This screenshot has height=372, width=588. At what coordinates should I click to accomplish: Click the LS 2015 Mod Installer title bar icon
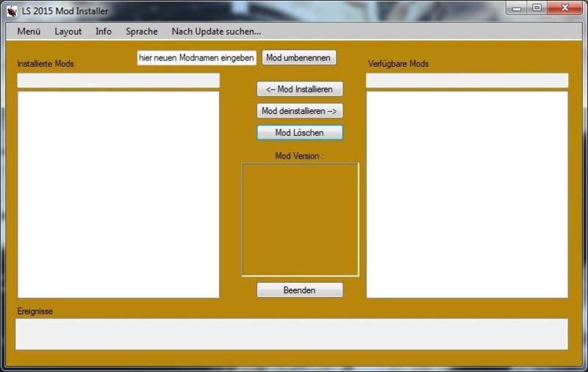(12, 11)
